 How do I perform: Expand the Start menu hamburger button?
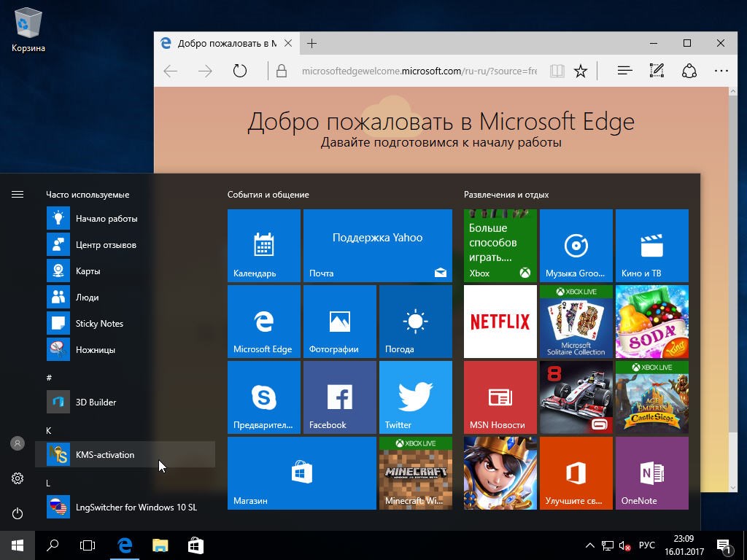point(18,194)
